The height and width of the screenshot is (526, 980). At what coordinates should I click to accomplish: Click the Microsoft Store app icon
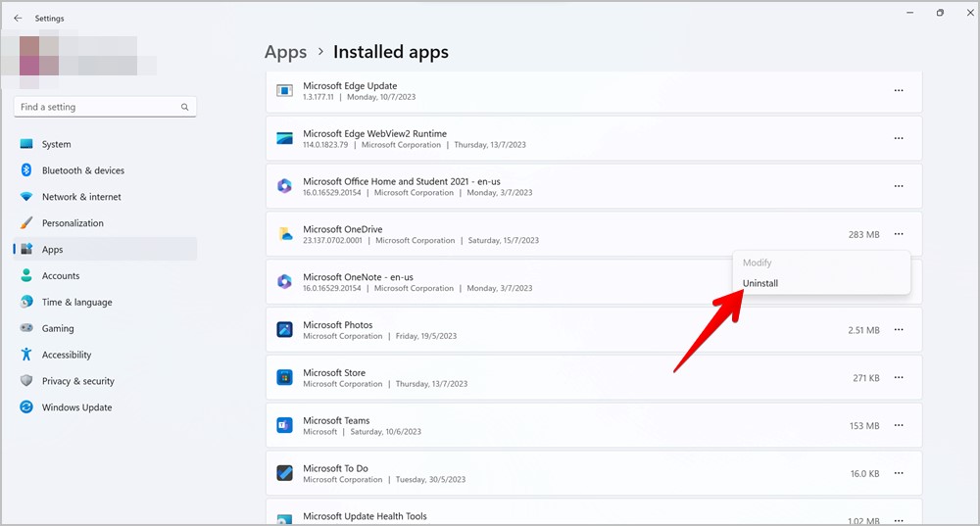(284, 377)
